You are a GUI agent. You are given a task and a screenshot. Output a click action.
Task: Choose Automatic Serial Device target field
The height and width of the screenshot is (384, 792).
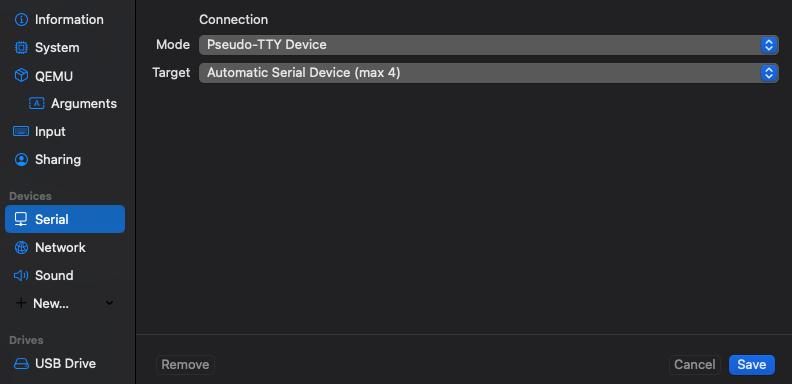488,73
